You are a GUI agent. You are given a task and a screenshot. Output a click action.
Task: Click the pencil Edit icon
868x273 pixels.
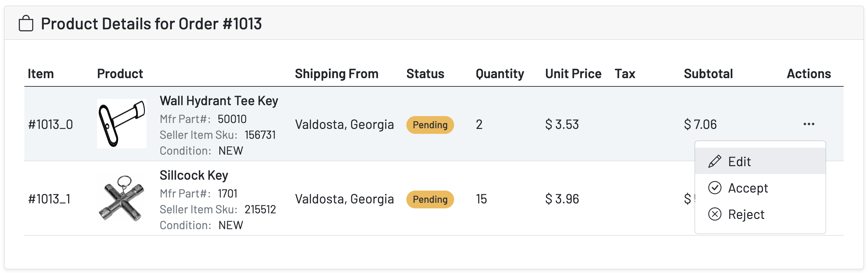pos(715,162)
